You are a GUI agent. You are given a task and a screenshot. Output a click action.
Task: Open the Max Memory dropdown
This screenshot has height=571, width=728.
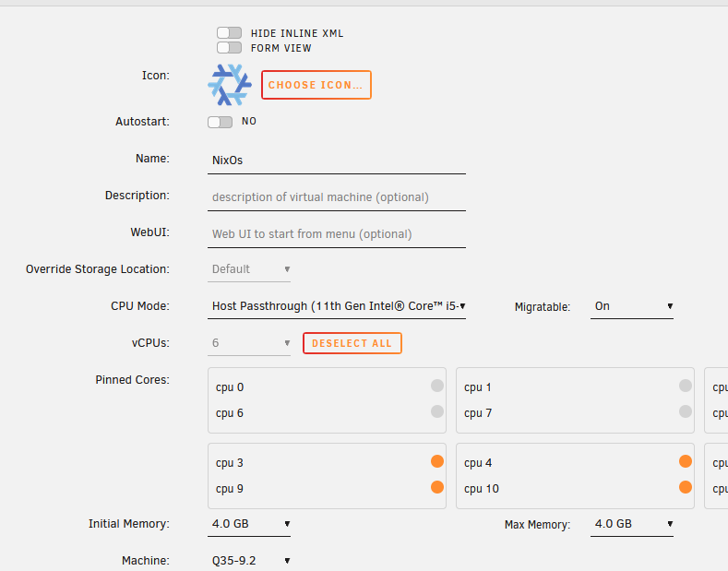click(x=632, y=524)
